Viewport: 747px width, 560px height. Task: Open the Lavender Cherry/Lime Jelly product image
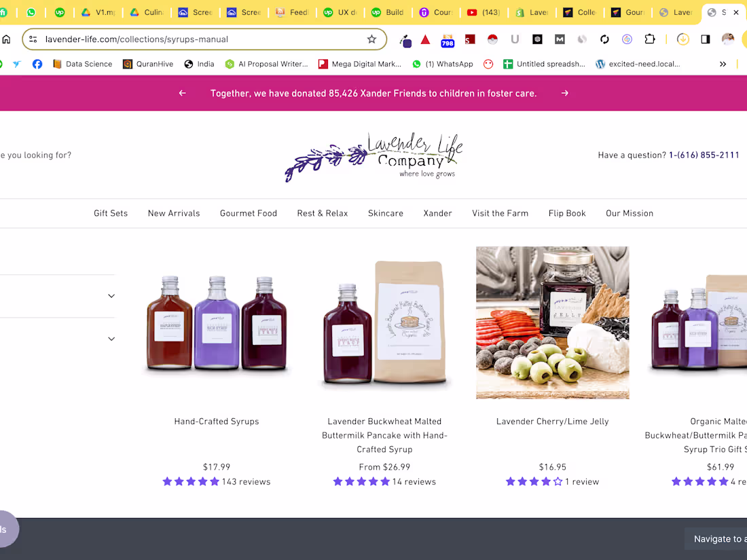point(552,322)
